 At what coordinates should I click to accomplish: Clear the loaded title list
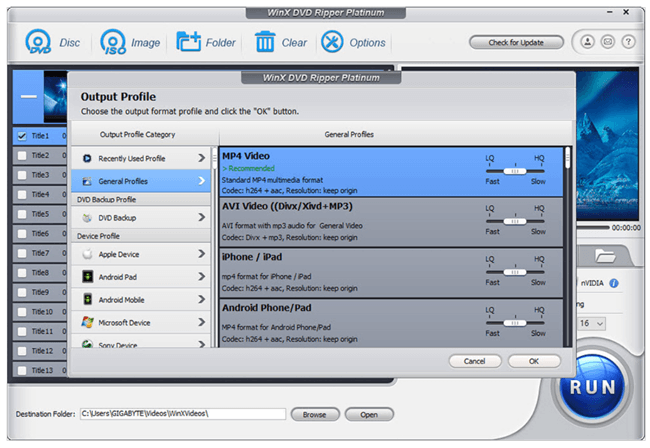264,41
